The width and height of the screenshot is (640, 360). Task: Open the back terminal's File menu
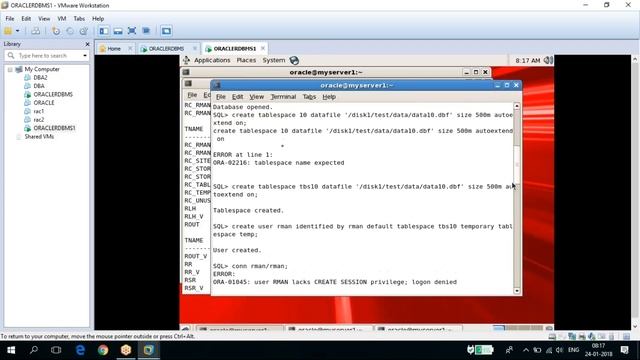[192, 95]
